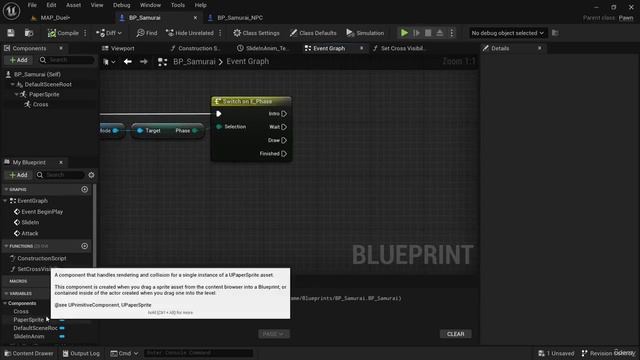
Task: Open the Set Cross Visibility function tab
Action: [403, 49]
